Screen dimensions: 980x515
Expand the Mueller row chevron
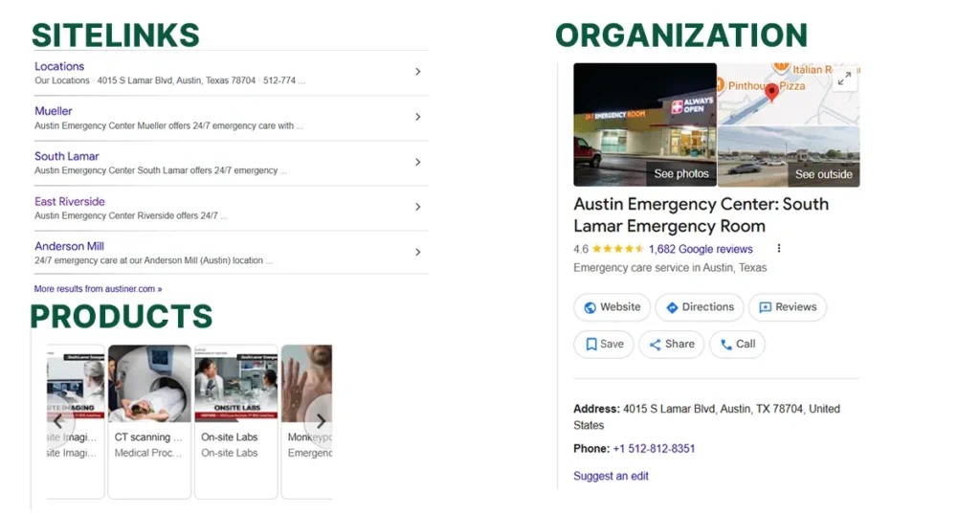[418, 117]
